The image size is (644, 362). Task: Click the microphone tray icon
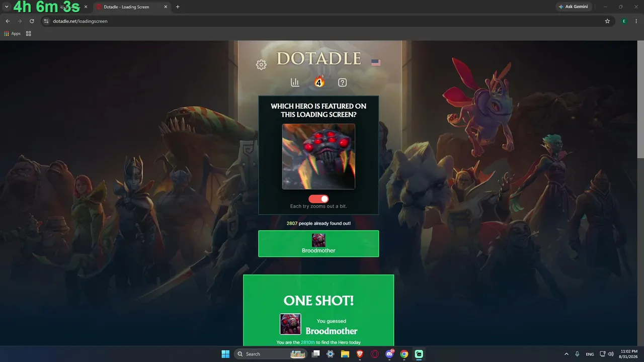[x=577, y=354]
